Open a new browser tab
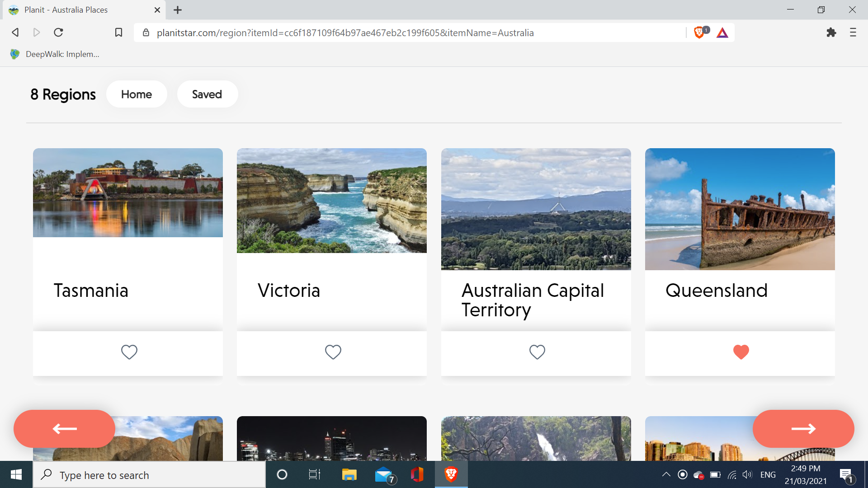Viewport: 868px width, 488px height. point(178,10)
